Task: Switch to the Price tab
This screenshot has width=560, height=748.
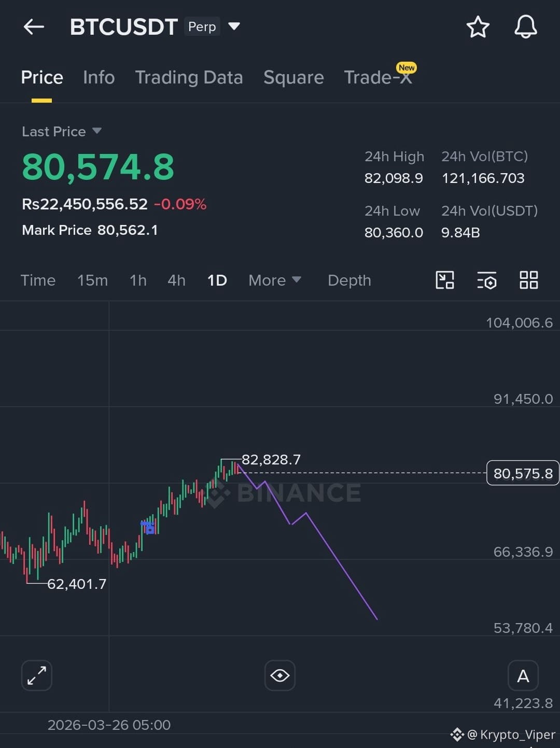Action: [42, 78]
